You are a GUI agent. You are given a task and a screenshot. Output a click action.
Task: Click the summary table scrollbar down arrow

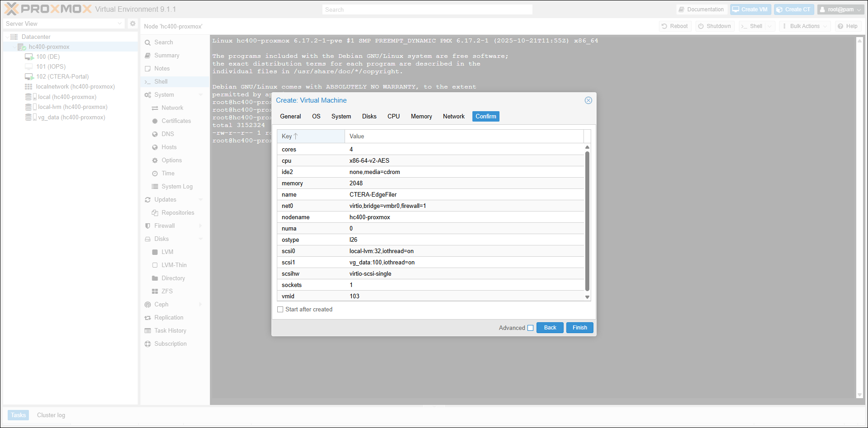[587, 297]
